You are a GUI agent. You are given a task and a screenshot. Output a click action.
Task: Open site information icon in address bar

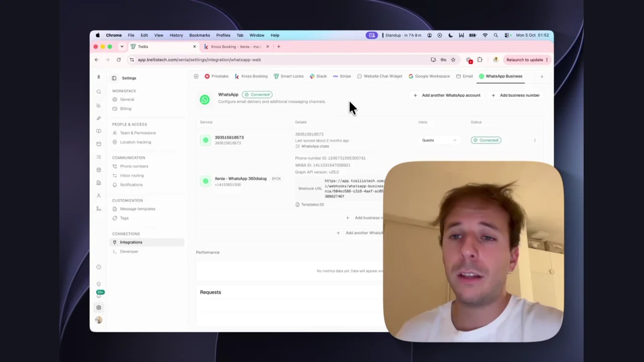point(132,60)
